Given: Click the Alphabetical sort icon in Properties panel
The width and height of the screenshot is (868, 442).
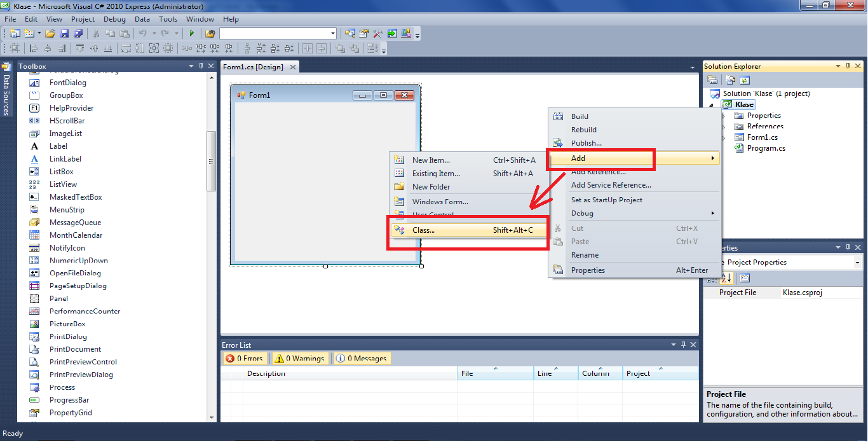Looking at the screenshot, I should click(727, 278).
